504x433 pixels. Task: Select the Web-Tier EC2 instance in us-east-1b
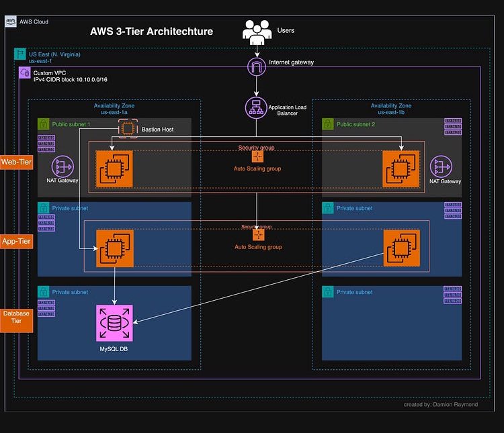(401, 169)
